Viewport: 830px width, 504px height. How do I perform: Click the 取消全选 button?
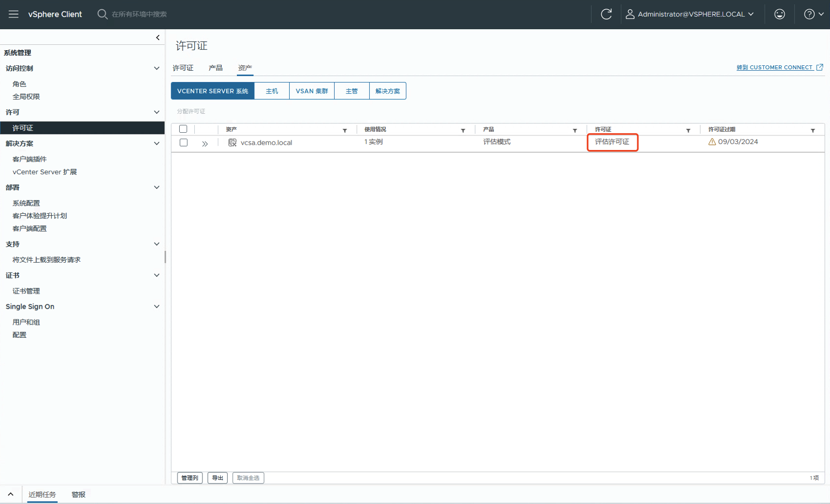click(x=248, y=478)
